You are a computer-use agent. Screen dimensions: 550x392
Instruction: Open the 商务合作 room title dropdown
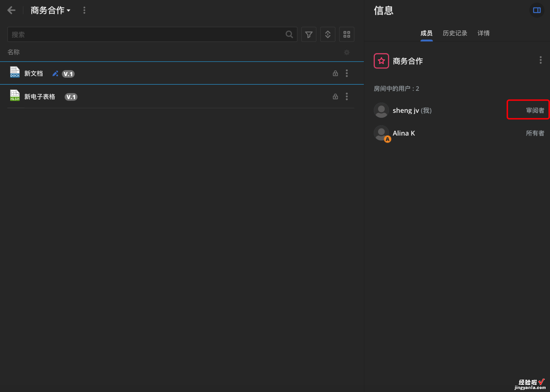coord(50,10)
